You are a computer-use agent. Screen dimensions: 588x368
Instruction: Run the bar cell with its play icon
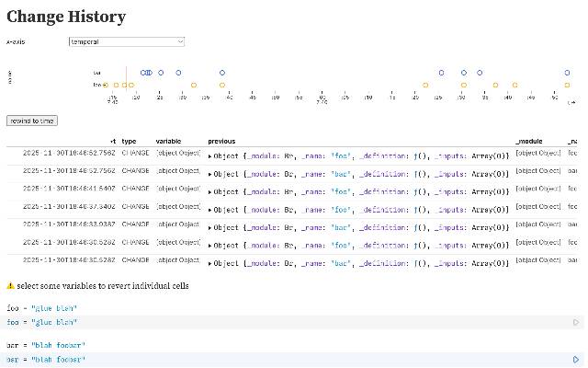(576, 360)
